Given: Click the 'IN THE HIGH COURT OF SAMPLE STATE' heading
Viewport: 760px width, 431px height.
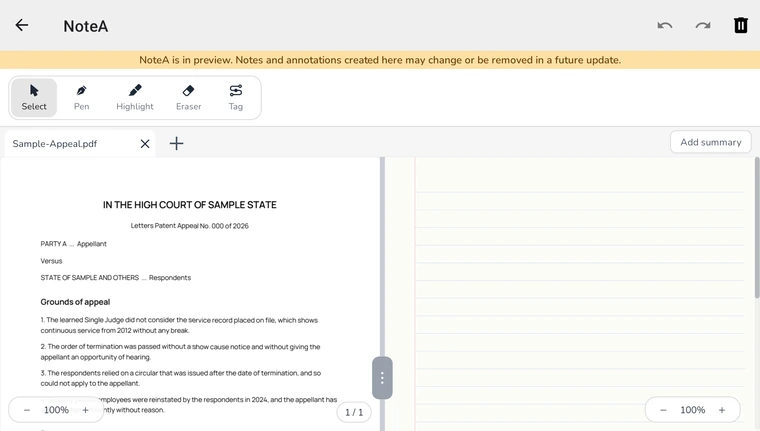Looking at the screenshot, I should (x=190, y=205).
